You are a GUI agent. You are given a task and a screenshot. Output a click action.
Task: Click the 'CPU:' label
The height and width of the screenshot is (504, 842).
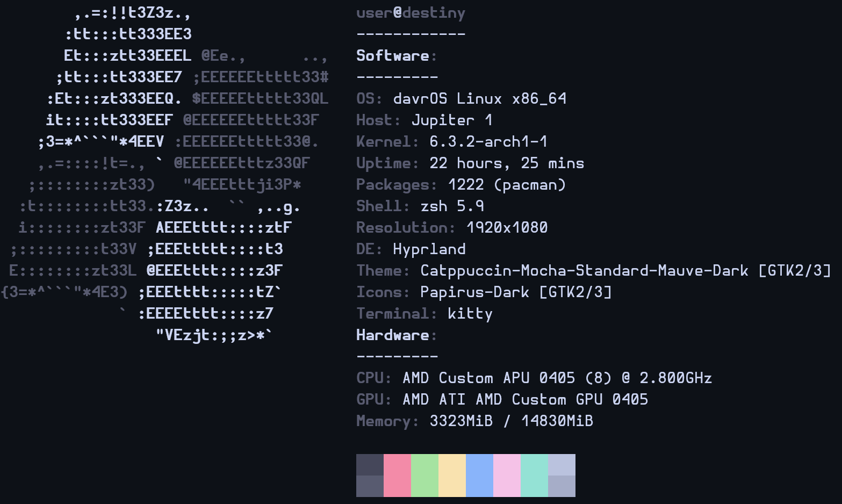[375, 378]
